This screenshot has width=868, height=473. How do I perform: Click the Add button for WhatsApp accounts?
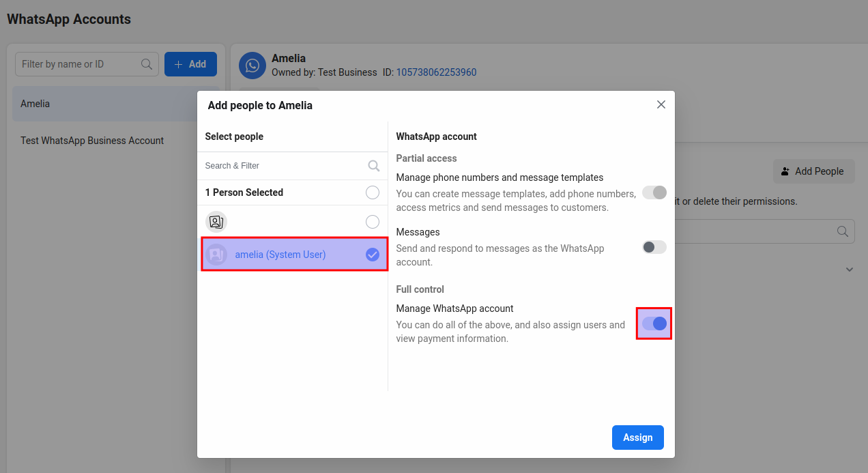pyautogui.click(x=190, y=64)
